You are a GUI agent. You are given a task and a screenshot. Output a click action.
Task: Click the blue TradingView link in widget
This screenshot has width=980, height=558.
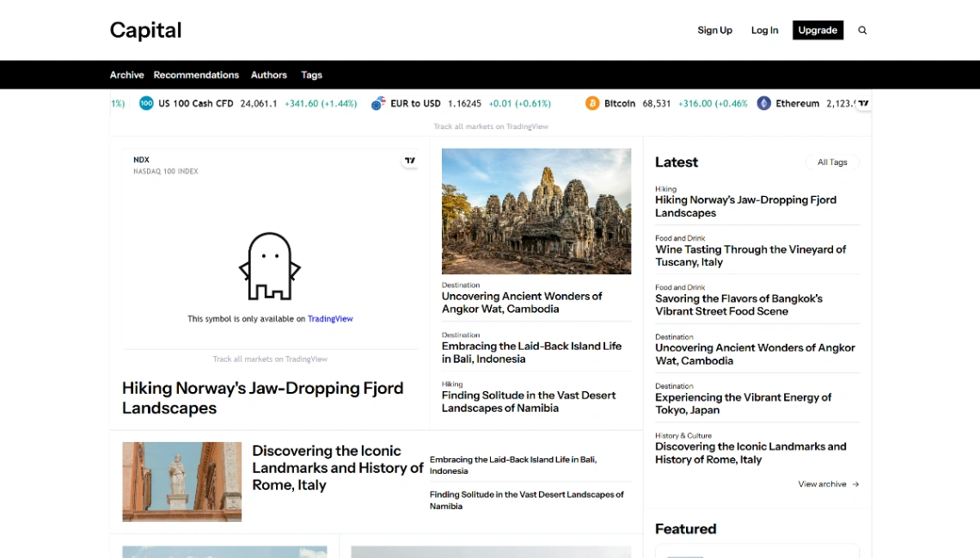pyautogui.click(x=330, y=319)
